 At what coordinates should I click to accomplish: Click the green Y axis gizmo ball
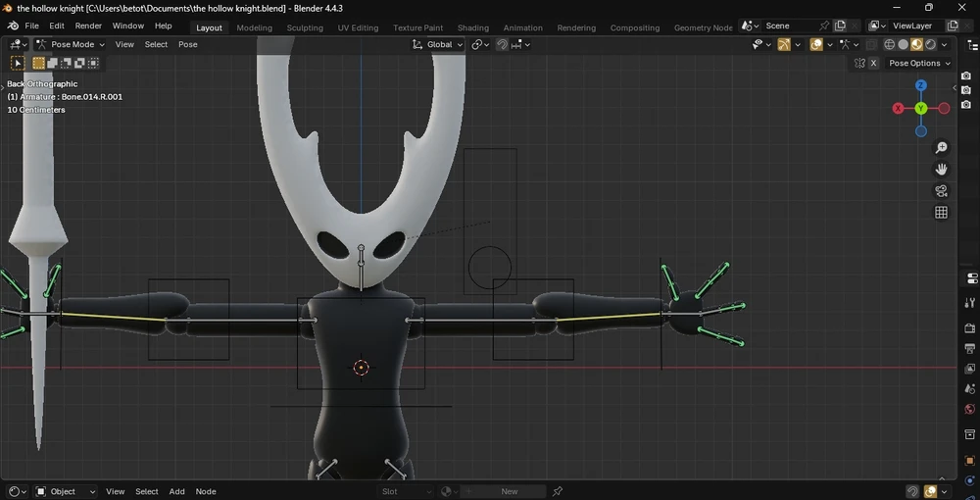click(921, 108)
